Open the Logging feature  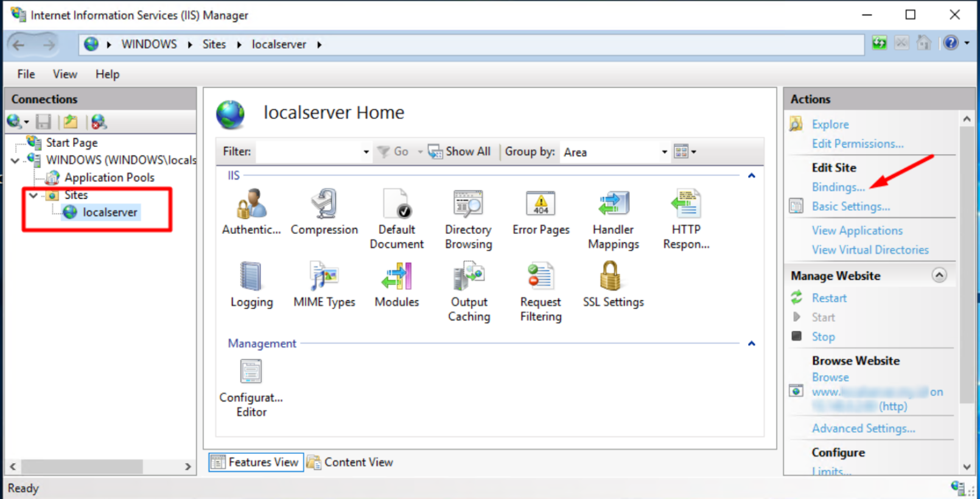click(x=251, y=285)
